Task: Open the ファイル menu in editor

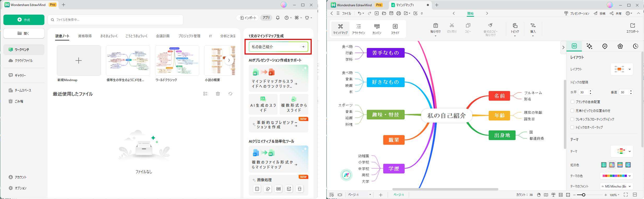Action: [x=346, y=13]
